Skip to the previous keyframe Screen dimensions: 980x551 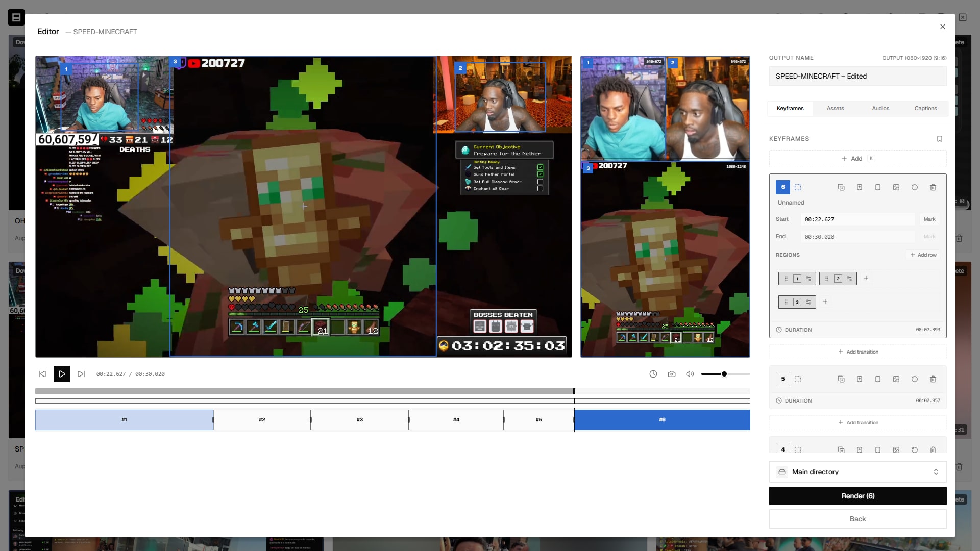pos(42,374)
